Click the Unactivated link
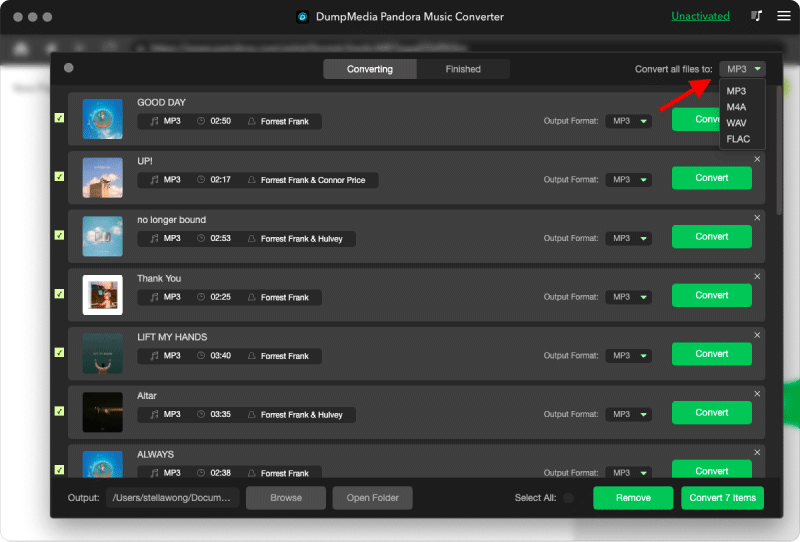 point(700,16)
